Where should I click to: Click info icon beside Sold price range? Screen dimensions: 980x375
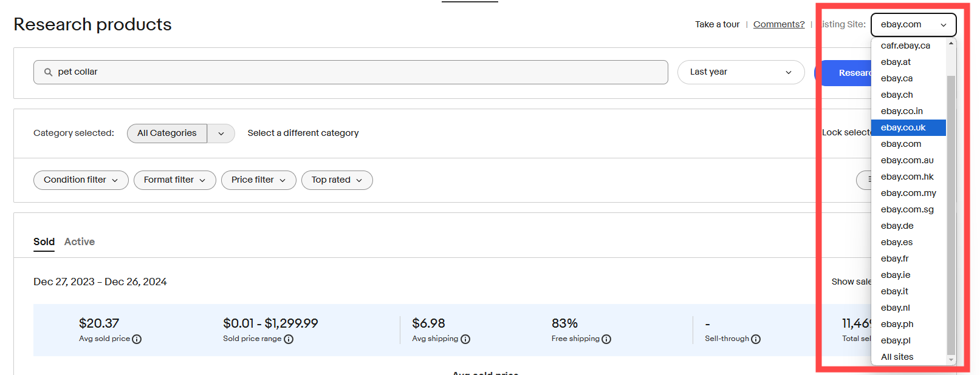tap(289, 339)
